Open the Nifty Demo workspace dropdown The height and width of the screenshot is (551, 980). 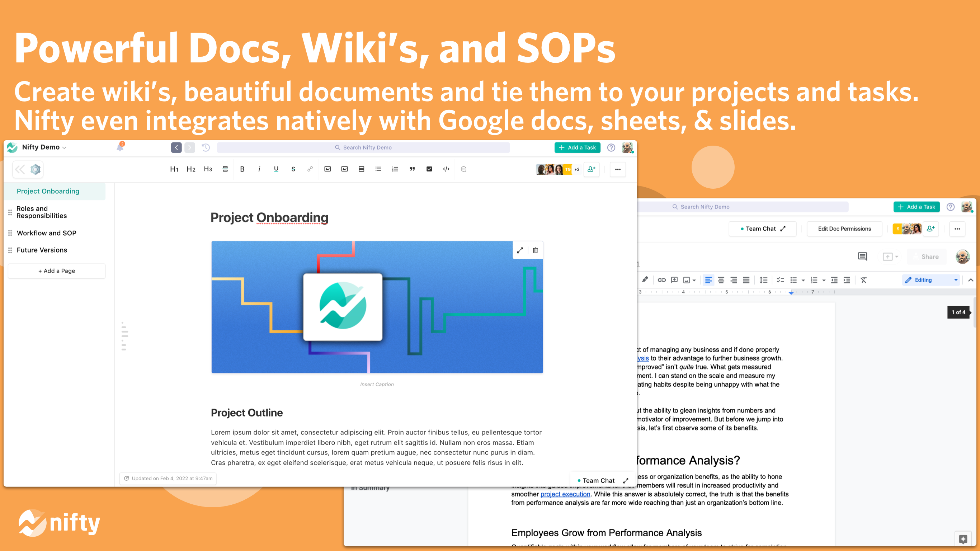[44, 147]
